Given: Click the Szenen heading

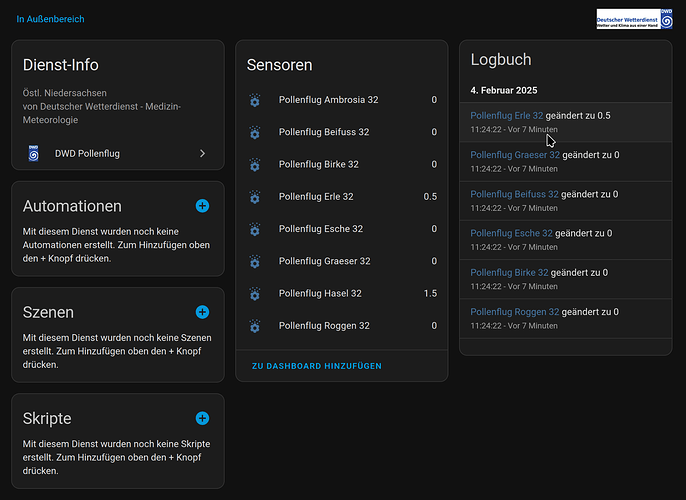Looking at the screenshot, I should [x=48, y=312].
